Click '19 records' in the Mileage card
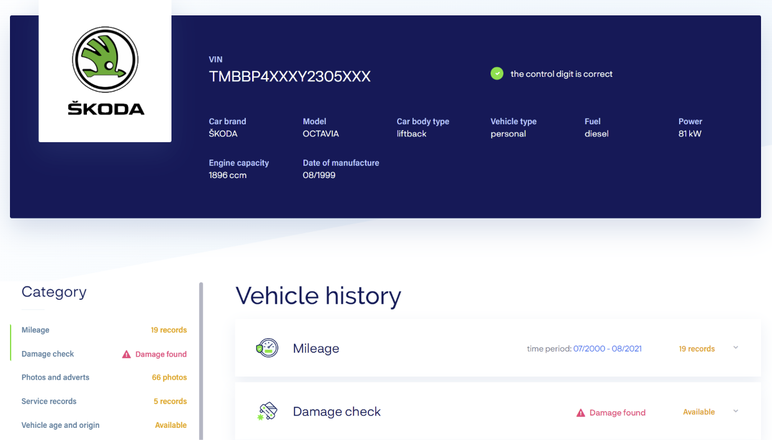Screen dimensions: 772x440 pos(697,348)
